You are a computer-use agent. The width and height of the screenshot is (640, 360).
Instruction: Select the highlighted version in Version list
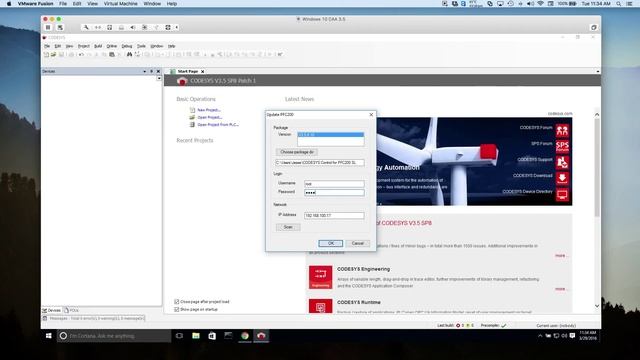point(331,134)
